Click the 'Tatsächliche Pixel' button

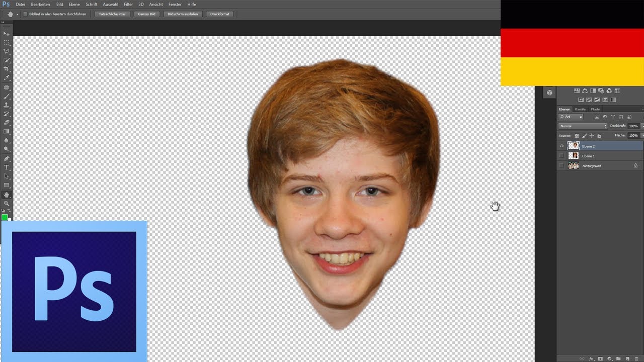click(x=112, y=14)
